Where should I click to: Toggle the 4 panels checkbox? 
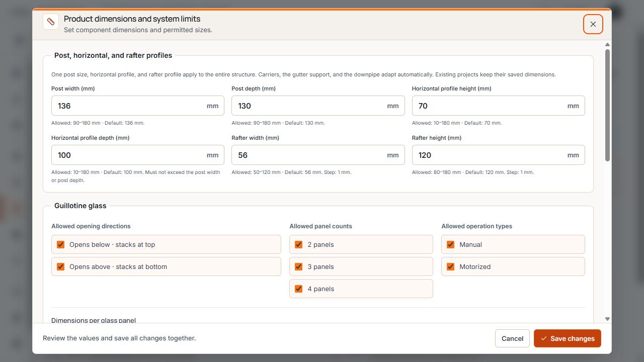(x=299, y=289)
